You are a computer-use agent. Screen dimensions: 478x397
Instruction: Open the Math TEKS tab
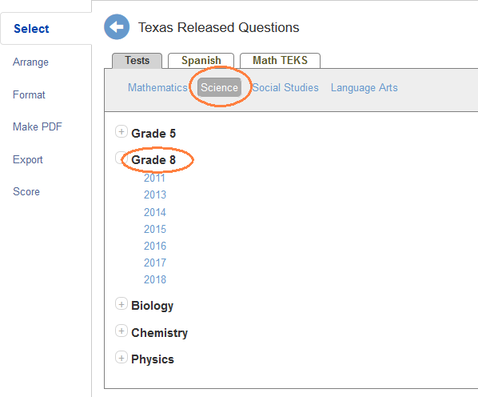click(x=280, y=60)
